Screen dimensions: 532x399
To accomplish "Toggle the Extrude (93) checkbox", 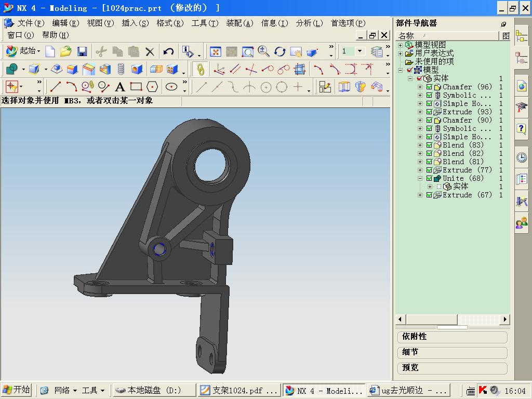I will (x=429, y=112).
